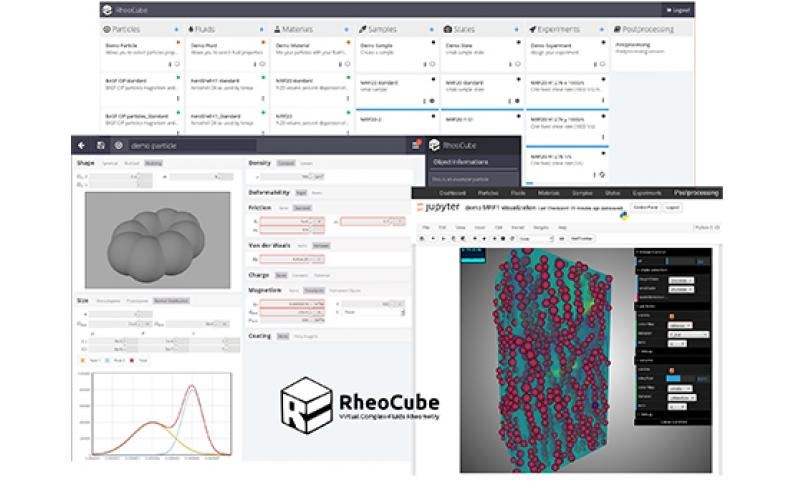Click the back arrow in particle editor
Screen dimensions: 800x500
click(x=82, y=145)
